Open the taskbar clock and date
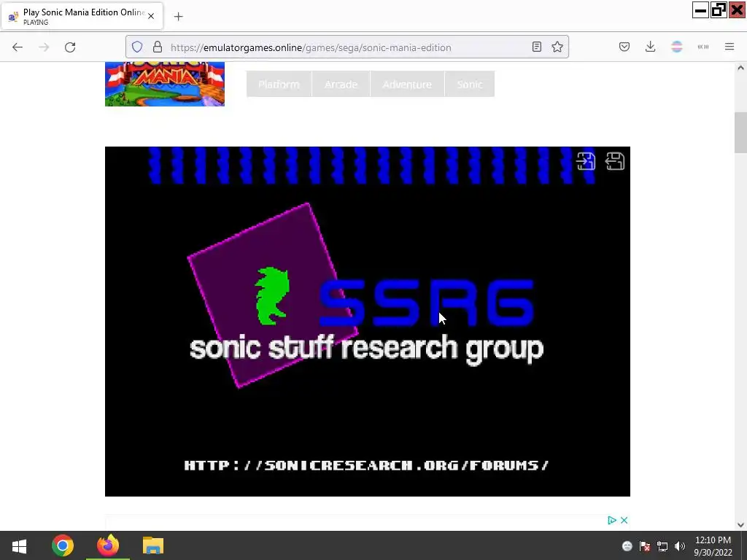 point(713,546)
